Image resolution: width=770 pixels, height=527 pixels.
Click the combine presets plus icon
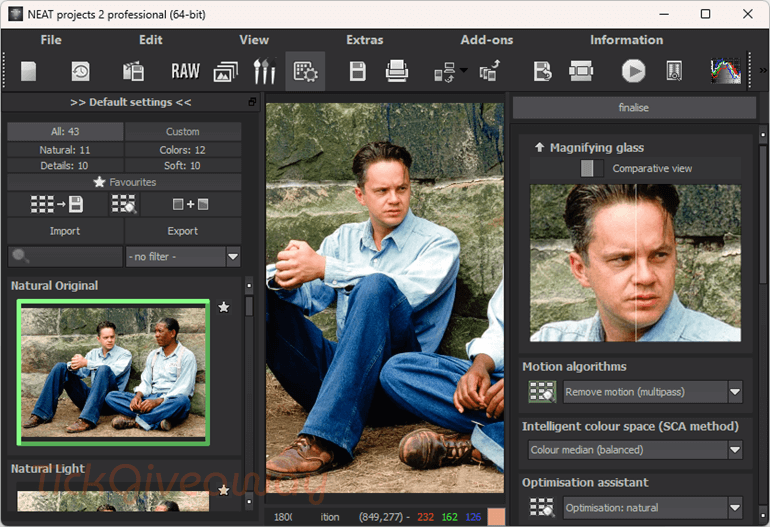(191, 204)
